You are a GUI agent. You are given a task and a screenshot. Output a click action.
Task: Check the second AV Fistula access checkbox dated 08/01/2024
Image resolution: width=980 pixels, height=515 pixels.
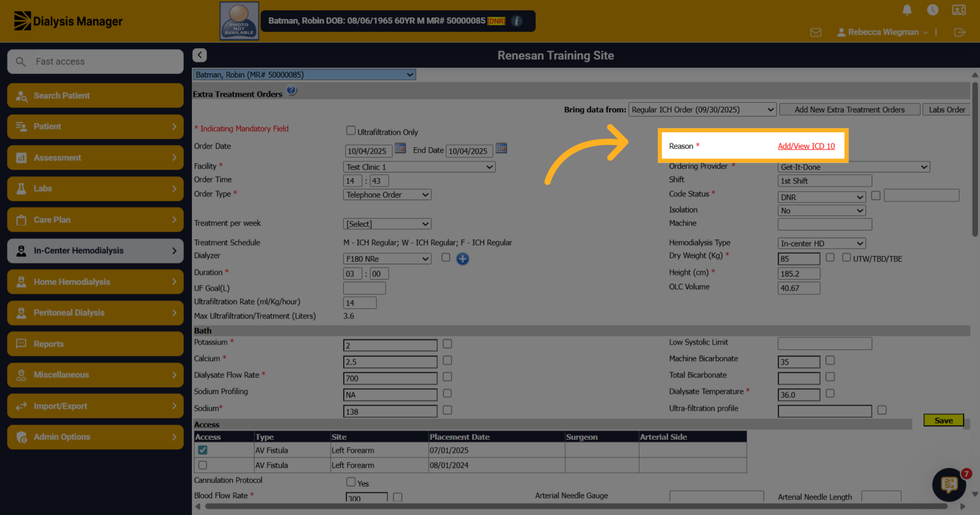point(203,465)
